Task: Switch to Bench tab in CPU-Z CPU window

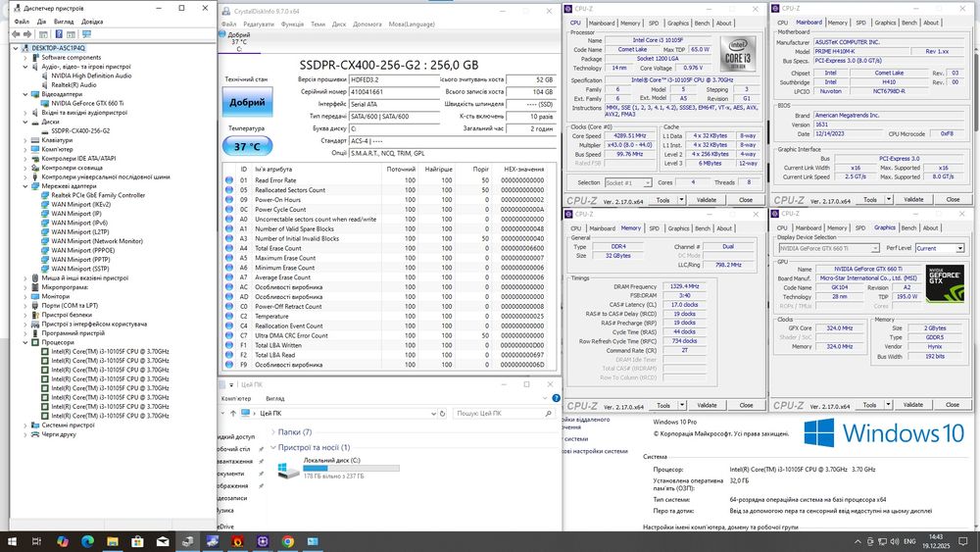Action: (x=702, y=24)
